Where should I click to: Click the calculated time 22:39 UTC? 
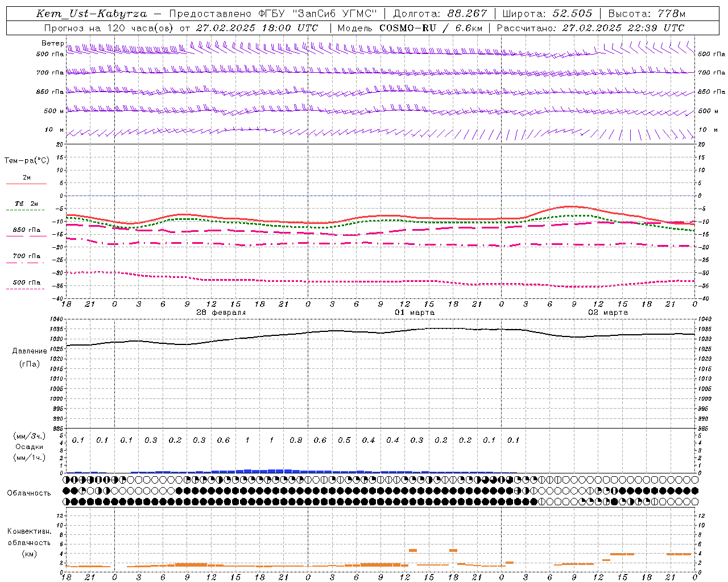point(656,28)
